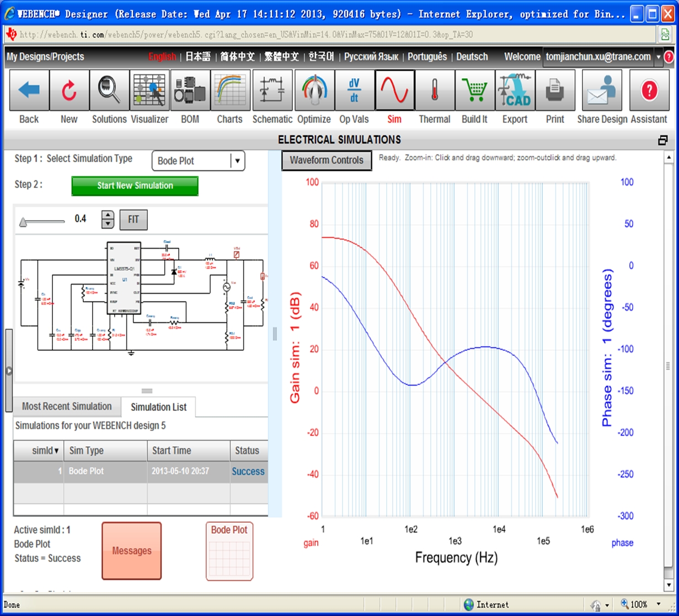
Task: Open the Charts icon
Action: pyautogui.click(x=230, y=90)
